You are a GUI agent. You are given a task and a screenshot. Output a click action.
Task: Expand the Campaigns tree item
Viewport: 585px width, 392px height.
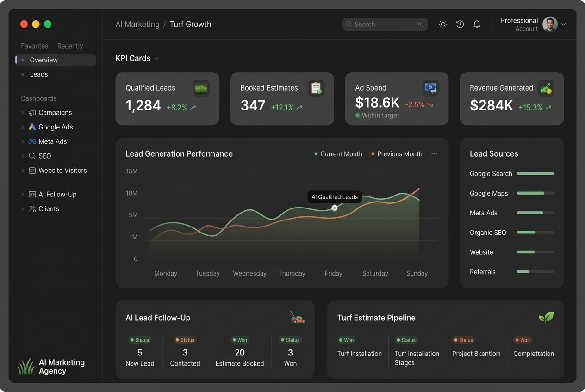[23, 113]
